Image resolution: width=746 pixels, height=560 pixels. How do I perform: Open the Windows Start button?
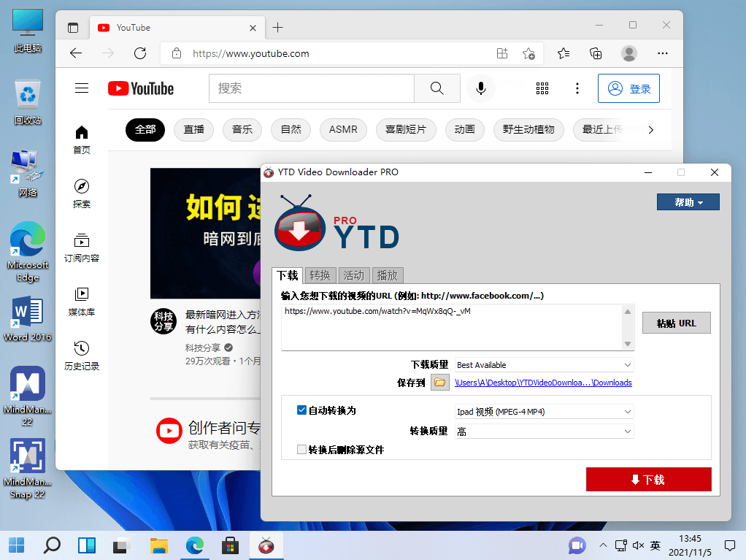[x=17, y=545]
